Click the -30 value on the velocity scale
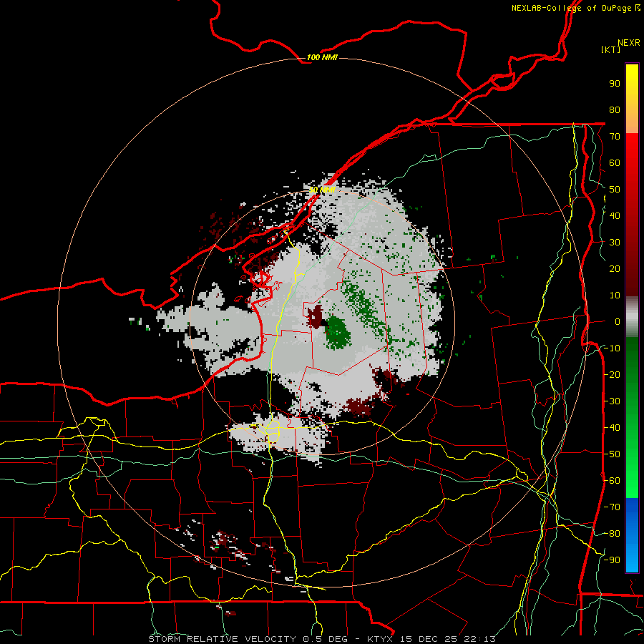This screenshot has width=644, height=644. point(612,401)
